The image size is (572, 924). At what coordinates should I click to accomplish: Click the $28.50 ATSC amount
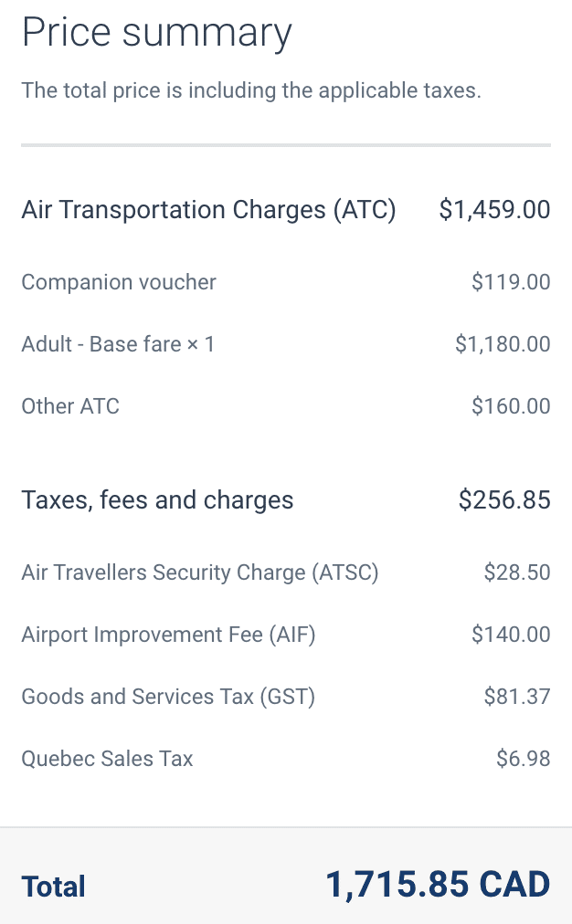[x=517, y=572]
